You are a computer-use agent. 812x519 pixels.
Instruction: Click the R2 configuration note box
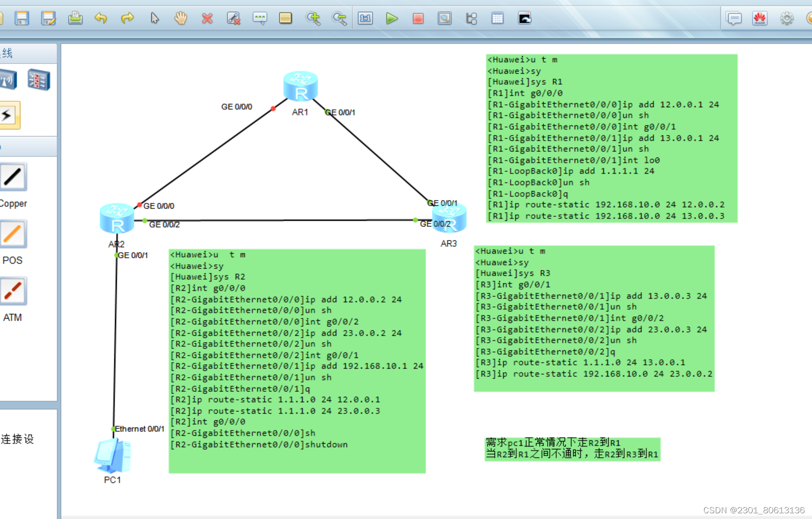coord(297,361)
